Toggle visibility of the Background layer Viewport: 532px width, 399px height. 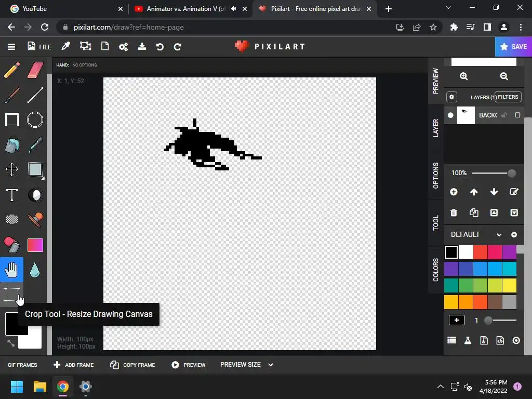coord(450,115)
